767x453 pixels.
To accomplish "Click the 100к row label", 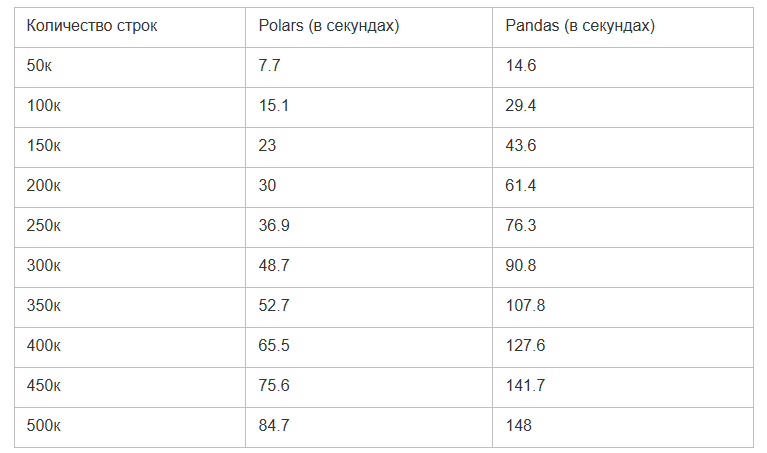I will [46, 106].
